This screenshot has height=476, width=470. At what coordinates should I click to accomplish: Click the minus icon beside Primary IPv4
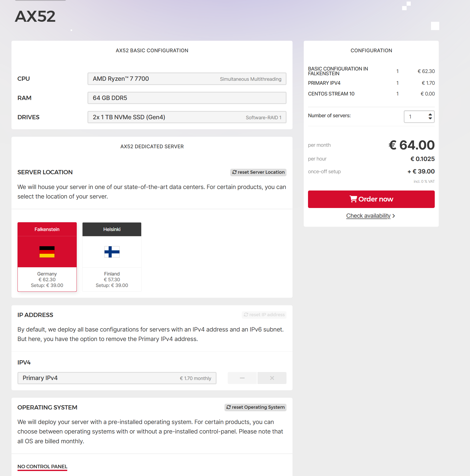[242, 378]
